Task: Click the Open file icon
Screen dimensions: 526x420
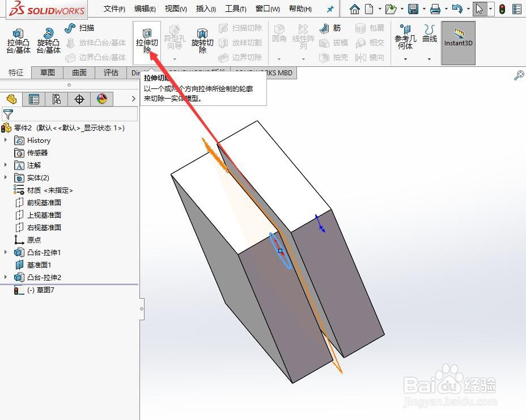Action: [x=391, y=9]
